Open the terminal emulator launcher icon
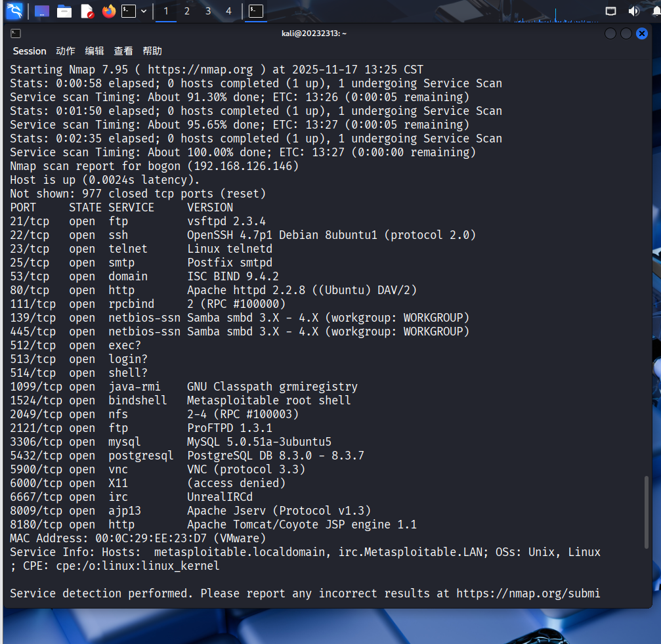The image size is (661, 644). [128, 11]
